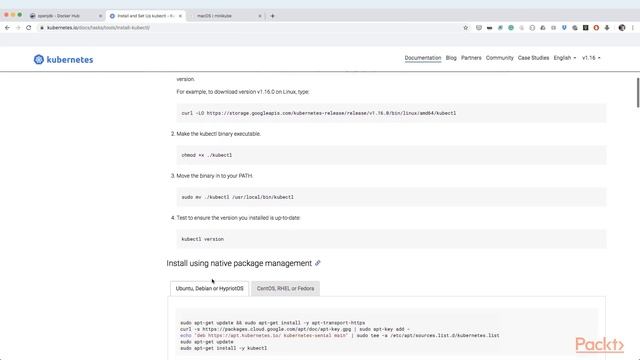Image resolution: width=640 pixels, height=360 pixels.
Task: Click the browser forward arrow
Action: 18,28
